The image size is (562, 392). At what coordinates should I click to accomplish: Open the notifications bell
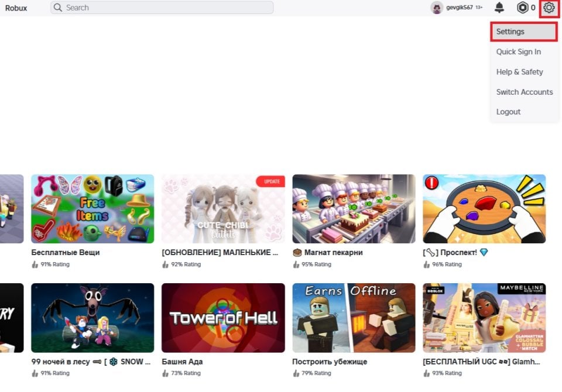499,8
